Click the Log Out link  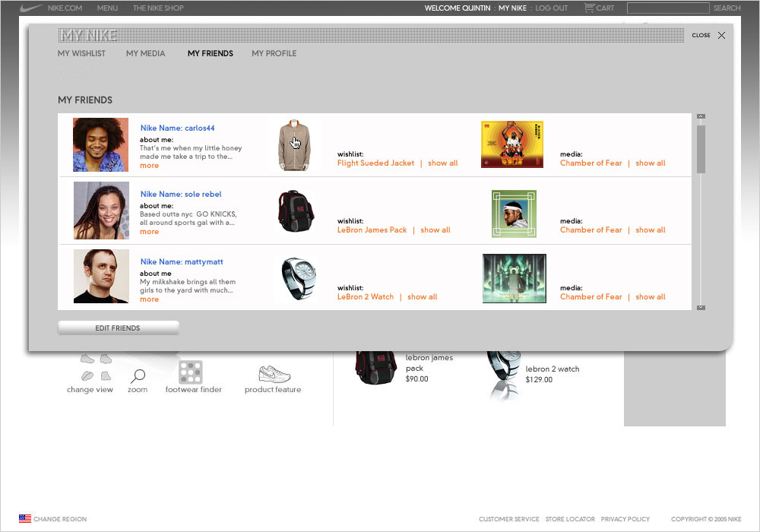[551, 8]
